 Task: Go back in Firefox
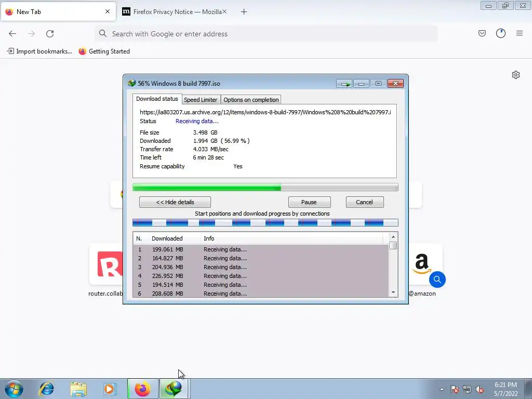click(12, 34)
